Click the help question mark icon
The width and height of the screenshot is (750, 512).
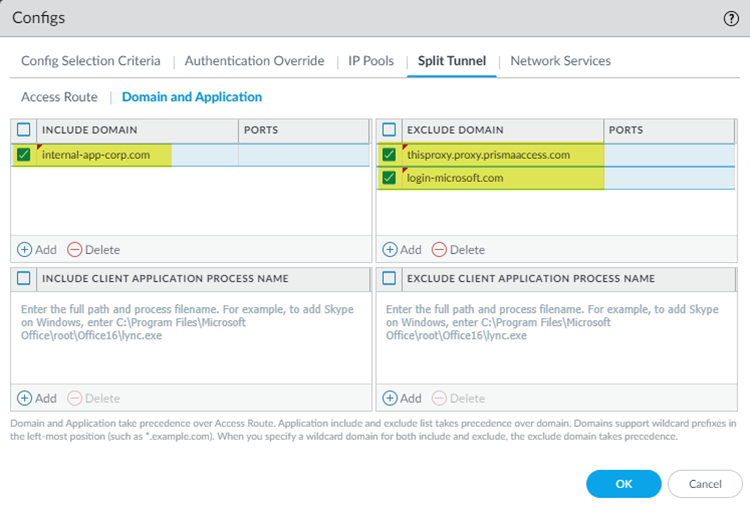pyautogui.click(x=731, y=18)
